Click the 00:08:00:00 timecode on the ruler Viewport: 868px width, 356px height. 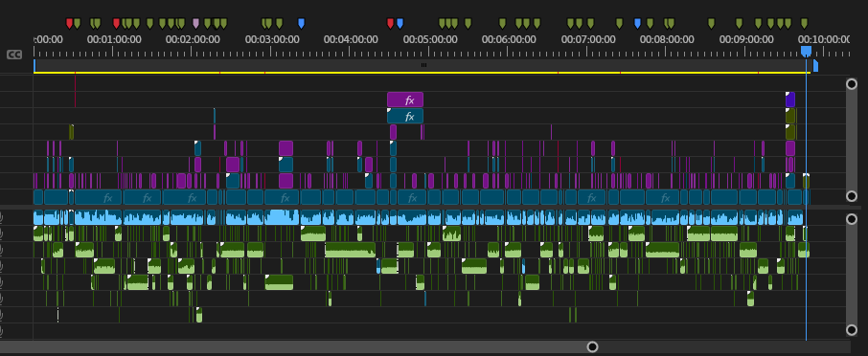[x=667, y=40]
